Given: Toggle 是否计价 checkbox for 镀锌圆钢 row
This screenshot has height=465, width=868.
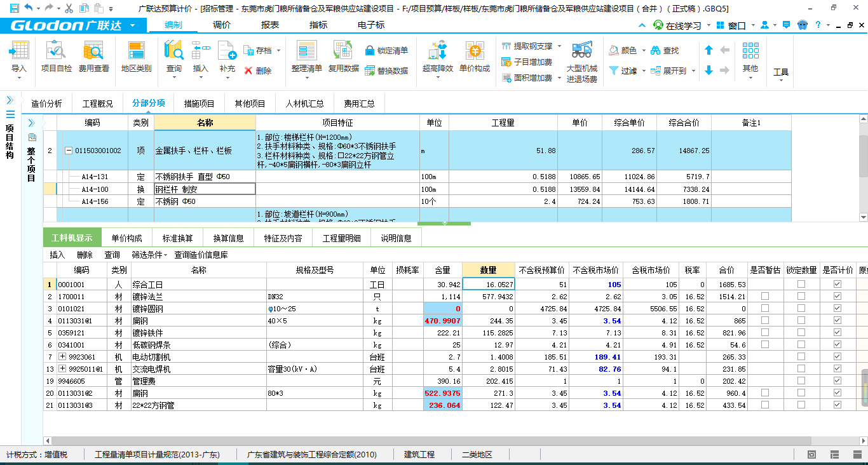Looking at the screenshot, I should [x=837, y=309].
